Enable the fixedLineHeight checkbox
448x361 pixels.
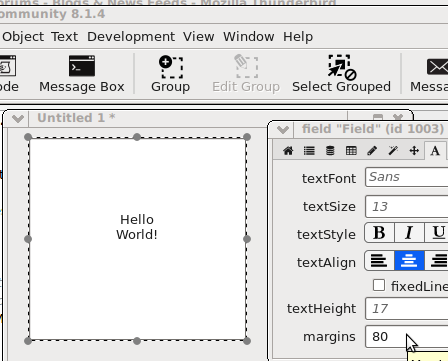tap(379, 286)
